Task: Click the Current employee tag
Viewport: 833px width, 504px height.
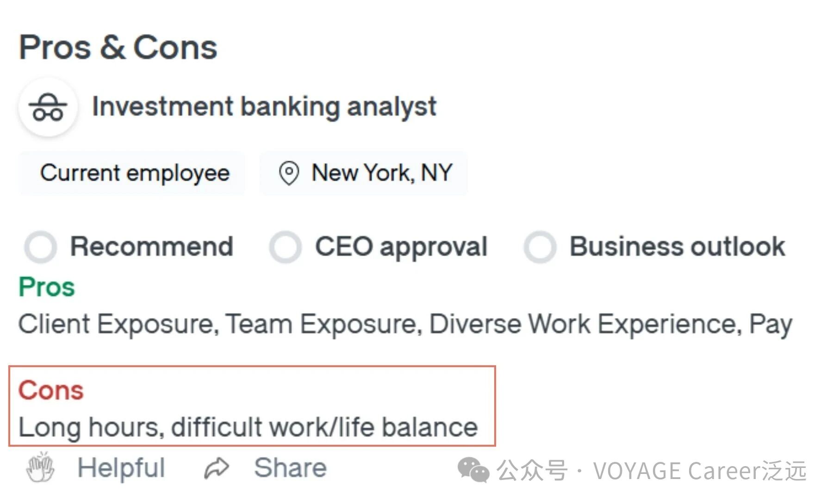Action: [135, 173]
